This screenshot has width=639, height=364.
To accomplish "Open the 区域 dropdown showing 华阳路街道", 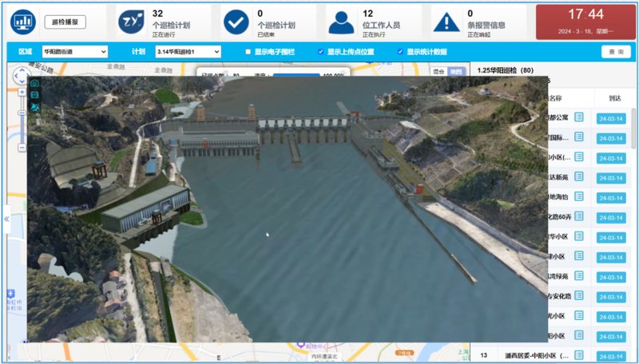I will [x=74, y=52].
